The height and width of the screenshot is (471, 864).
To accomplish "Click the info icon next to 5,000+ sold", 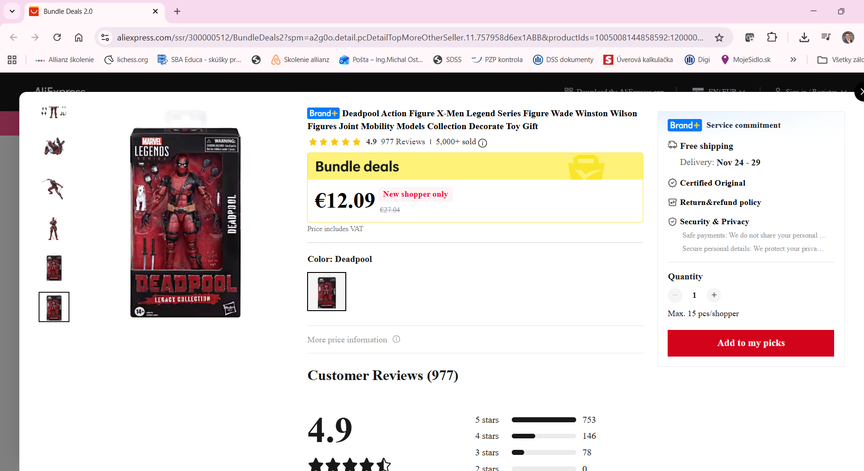I will coord(483,143).
